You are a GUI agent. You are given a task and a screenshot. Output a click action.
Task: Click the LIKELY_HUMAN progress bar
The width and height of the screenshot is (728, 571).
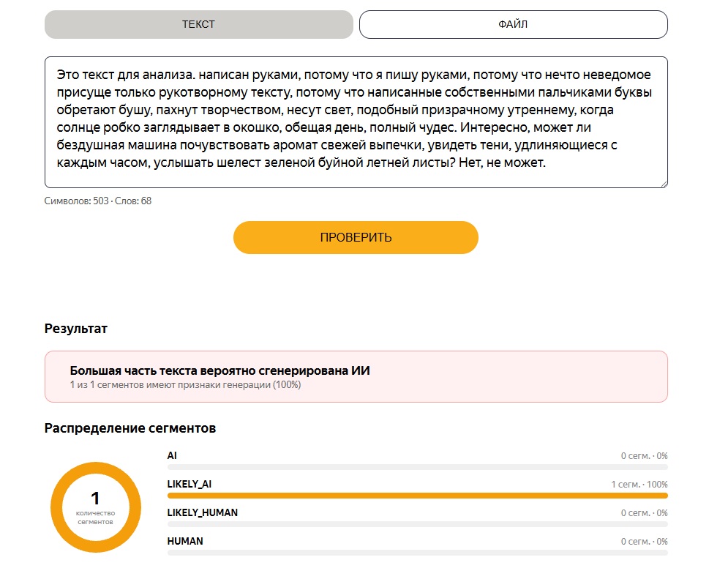417,524
